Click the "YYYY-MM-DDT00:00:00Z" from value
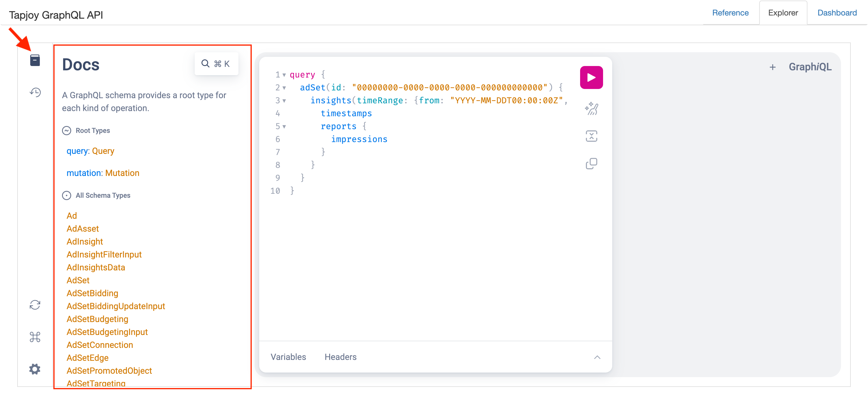Screen dimensions: 868x407 pyautogui.click(x=506, y=101)
